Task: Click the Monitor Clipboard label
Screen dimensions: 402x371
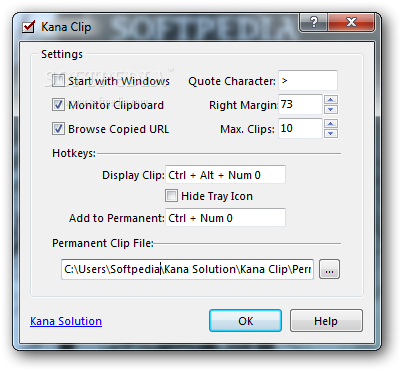Action: click(x=116, y=105)
